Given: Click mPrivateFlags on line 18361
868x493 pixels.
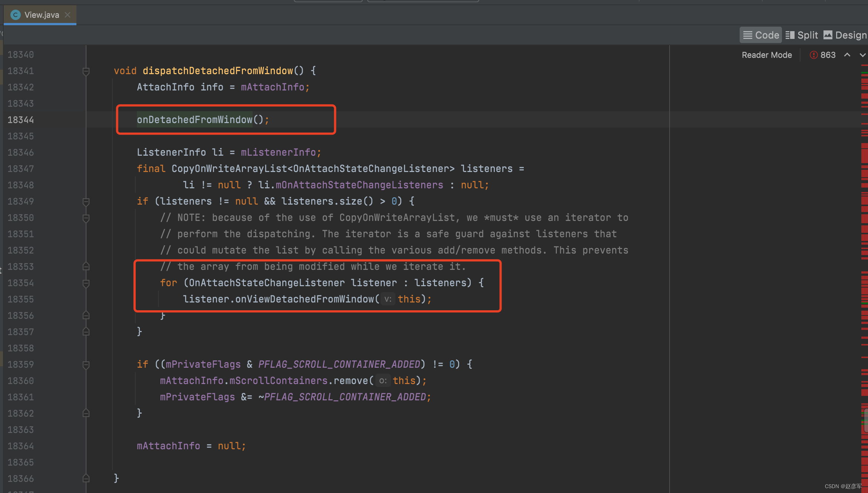Looking at the screenshot, I should pos(197,397).
